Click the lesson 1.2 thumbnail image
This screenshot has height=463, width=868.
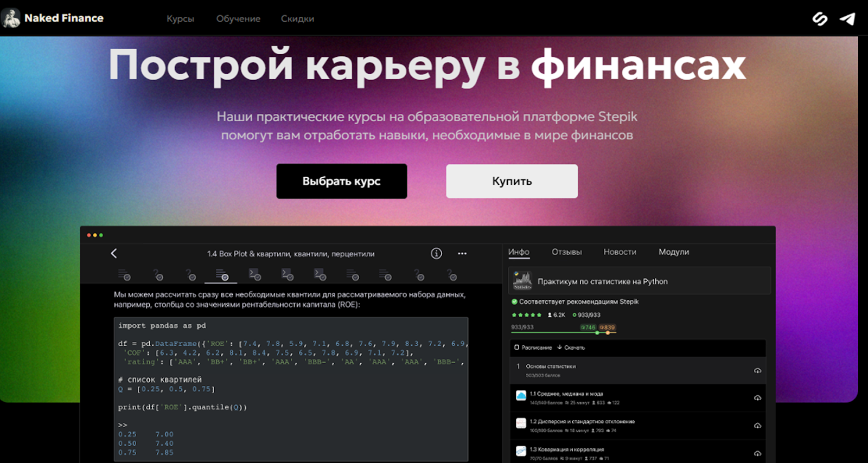[521, 423]
